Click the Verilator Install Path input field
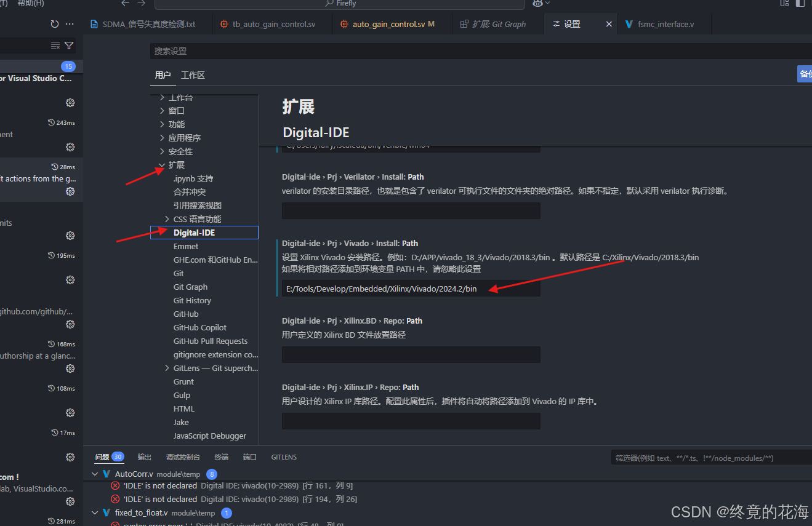The image size is (812, 526). [x=411, y=211]
